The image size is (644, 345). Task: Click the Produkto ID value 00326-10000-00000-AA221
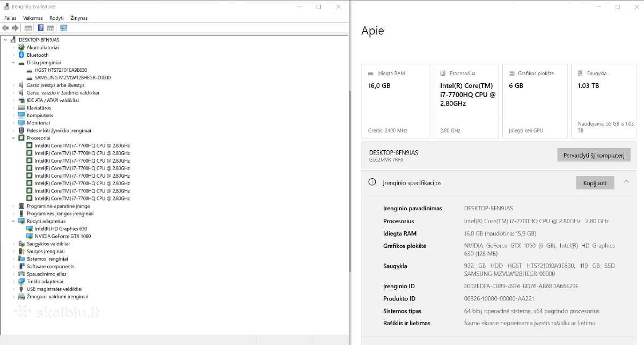pyautogui.click(x=500, y=298)
